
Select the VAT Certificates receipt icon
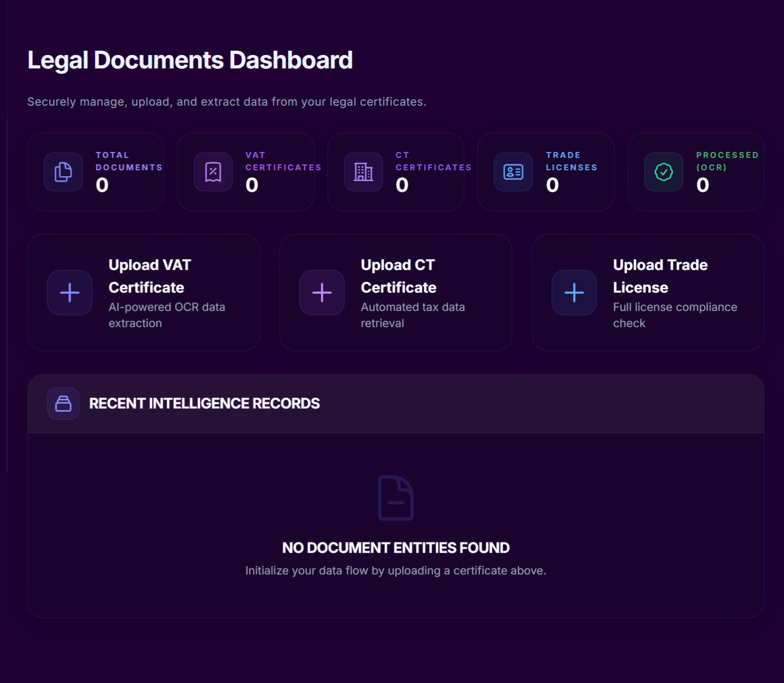pos(212,172)
